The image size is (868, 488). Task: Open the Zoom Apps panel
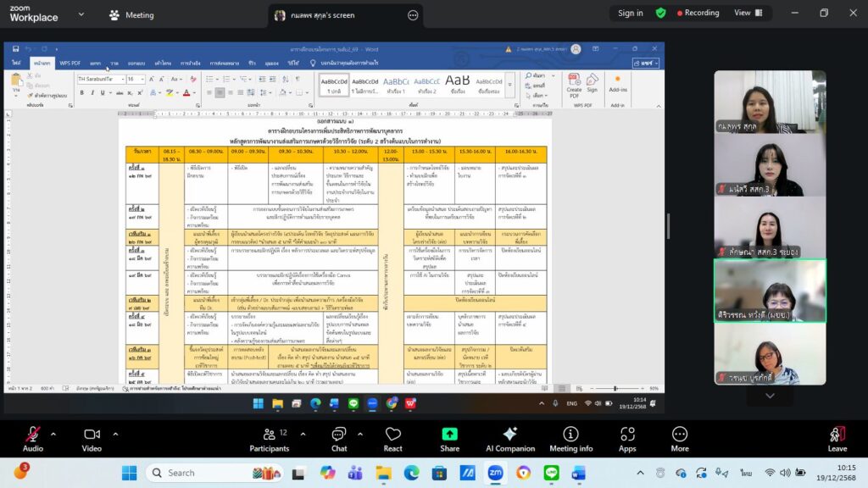point(627,438)
